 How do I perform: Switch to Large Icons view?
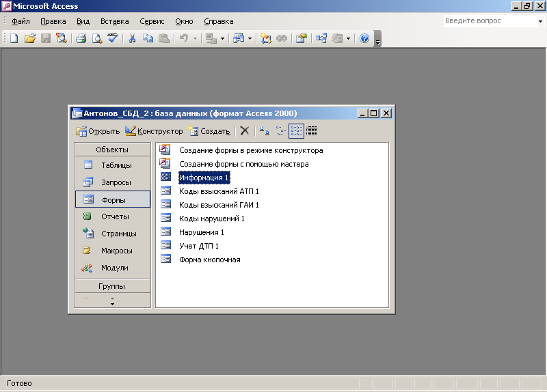tap(265, 131)
